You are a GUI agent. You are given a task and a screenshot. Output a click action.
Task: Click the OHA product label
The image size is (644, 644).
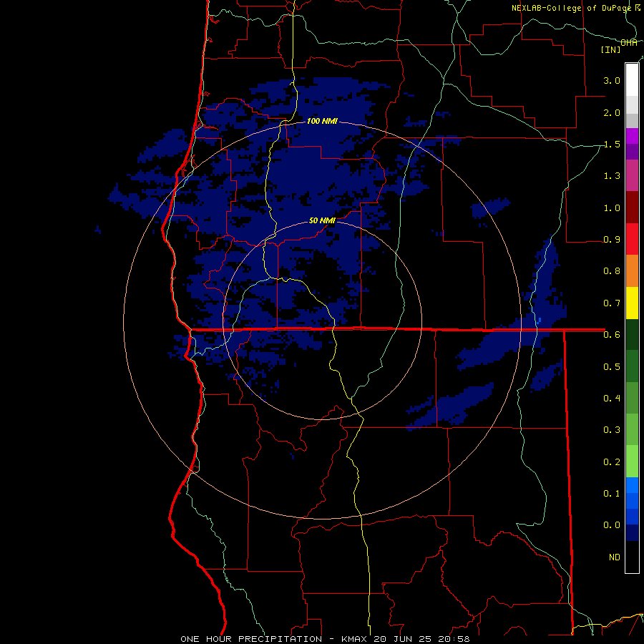pos(629,43)
